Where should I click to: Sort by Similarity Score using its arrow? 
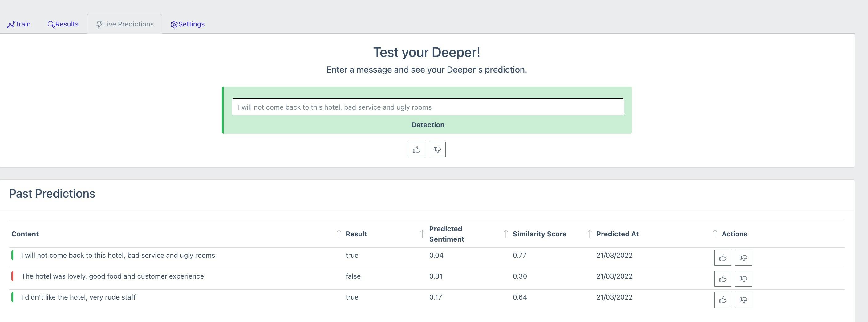coord(506,234)
